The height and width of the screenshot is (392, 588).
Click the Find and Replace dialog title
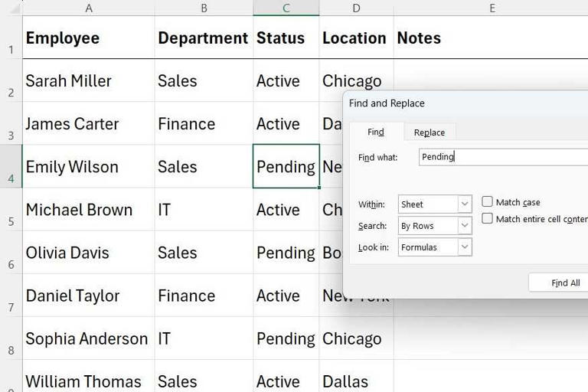(387, 103)
